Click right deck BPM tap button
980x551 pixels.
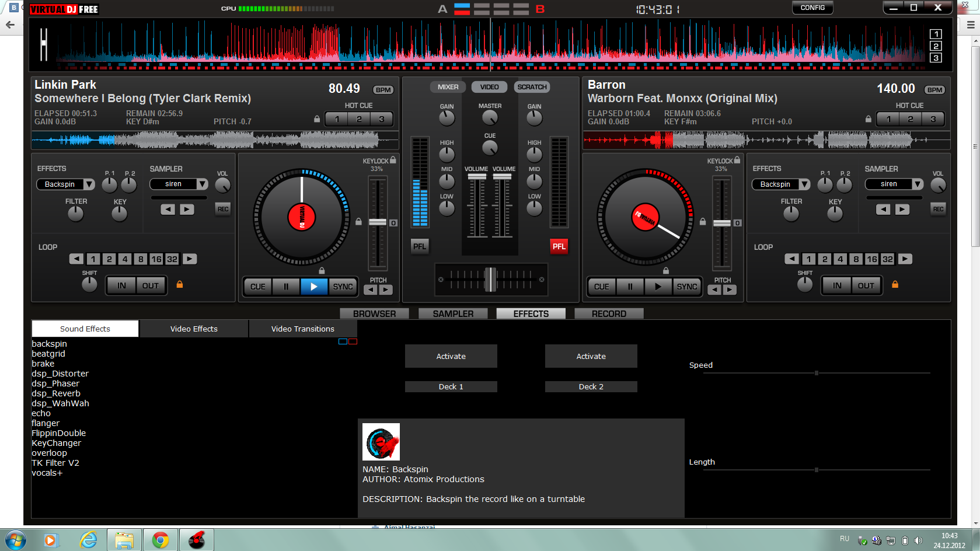(935, 90)
